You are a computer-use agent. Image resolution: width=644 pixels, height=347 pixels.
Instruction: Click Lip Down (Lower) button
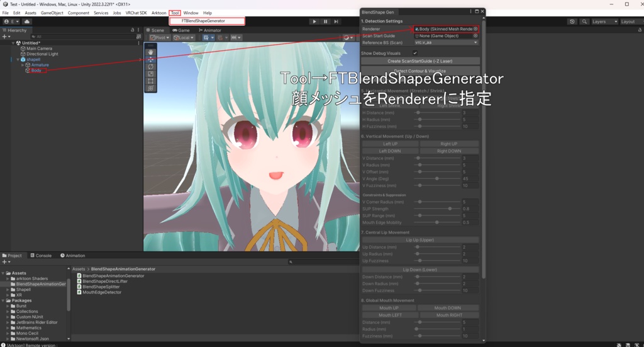point(419,270)
